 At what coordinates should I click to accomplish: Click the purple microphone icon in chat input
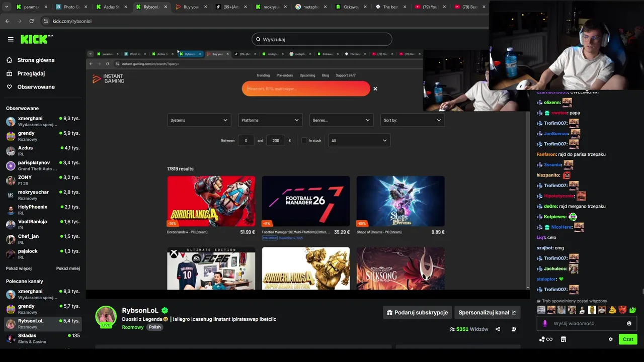(x=545, y=324)
